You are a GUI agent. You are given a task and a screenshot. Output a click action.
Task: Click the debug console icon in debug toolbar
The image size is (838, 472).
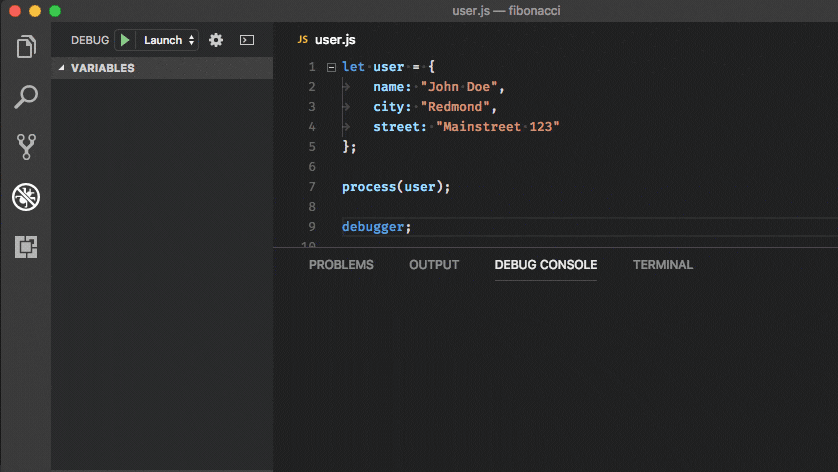click(x=246, y=40)
